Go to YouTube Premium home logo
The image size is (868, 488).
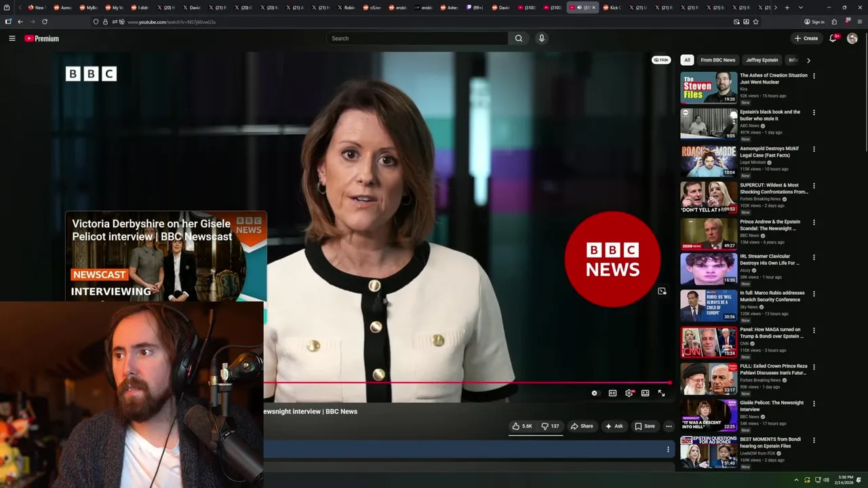[x=41, y=39]
